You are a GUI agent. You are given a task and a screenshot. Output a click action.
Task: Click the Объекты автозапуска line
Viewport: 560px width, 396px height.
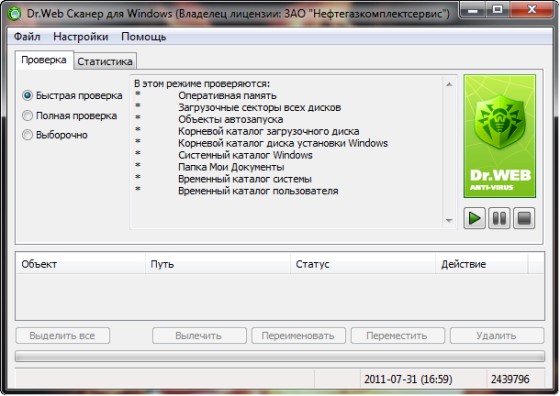point(231,119)
